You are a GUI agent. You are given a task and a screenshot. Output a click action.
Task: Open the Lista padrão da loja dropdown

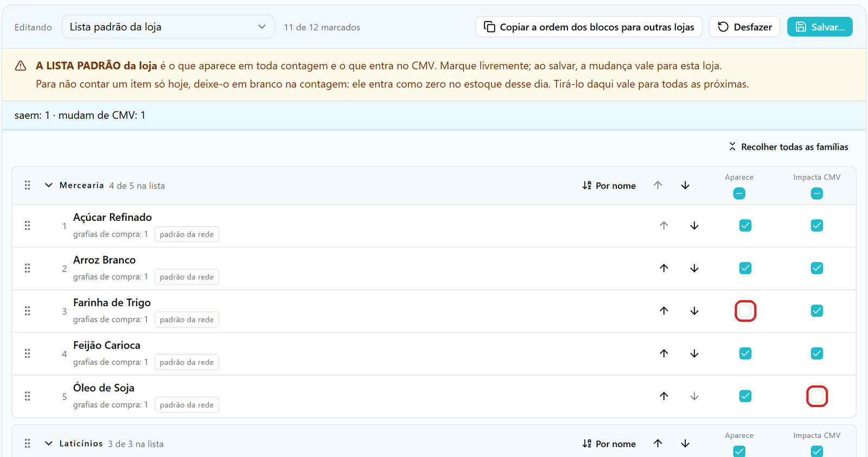coord(168,27)
